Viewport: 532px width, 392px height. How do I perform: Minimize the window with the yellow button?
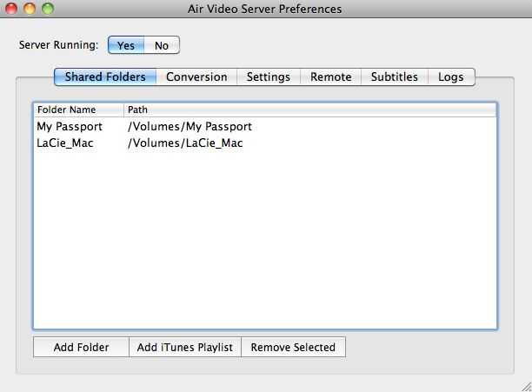(x=30, y=9)
